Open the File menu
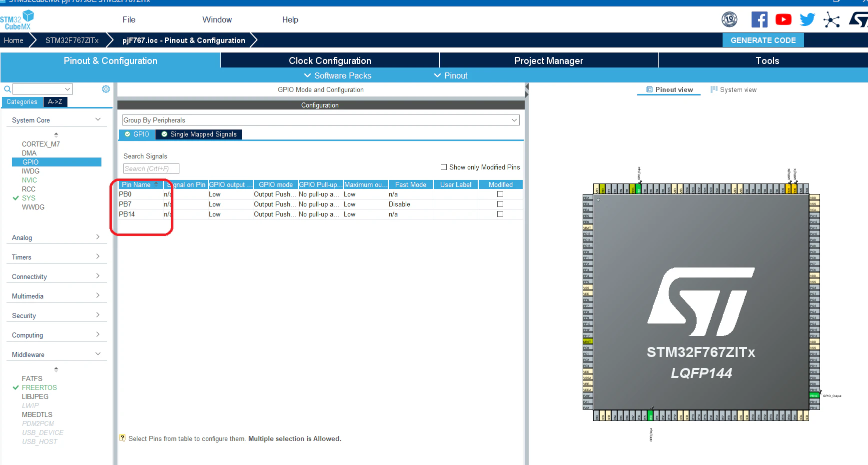 click(x=129, y=19)
